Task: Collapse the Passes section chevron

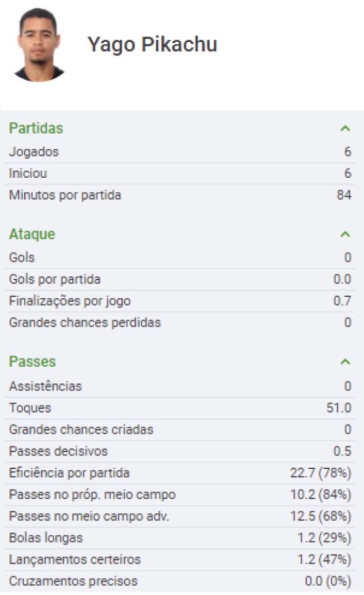Action: tap(345, 362)
